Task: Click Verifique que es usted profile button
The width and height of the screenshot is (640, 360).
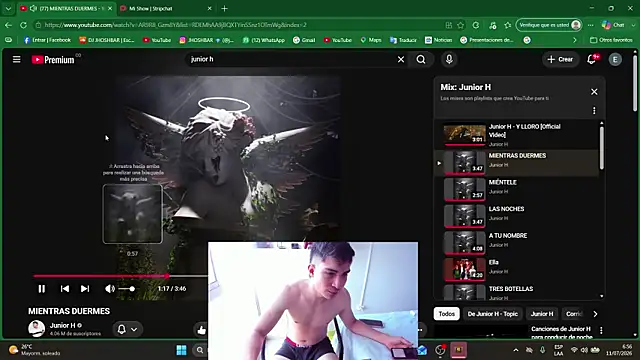Action: [x=549, y=25]
